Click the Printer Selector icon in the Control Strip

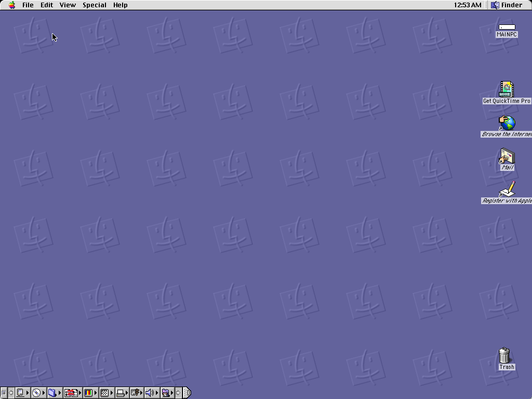tap(121, 393)
